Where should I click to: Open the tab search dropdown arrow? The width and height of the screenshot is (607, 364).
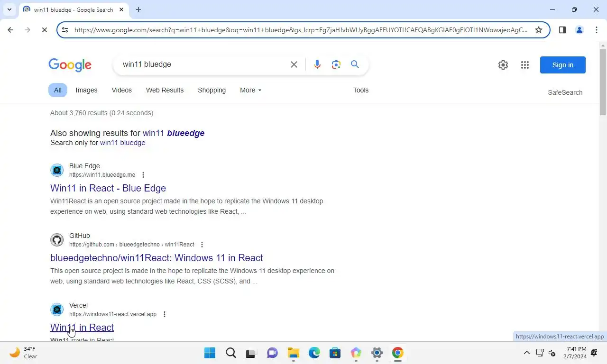pos(9,9)
